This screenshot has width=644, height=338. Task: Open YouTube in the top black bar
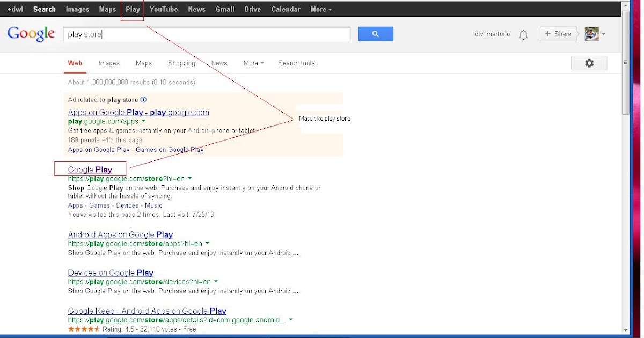click(164, 9)
